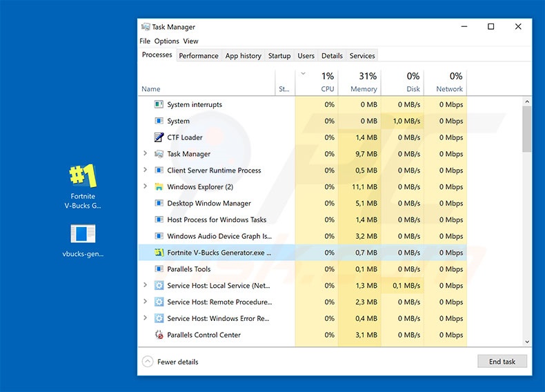Click the System interrupts process icon

(159, 104)
